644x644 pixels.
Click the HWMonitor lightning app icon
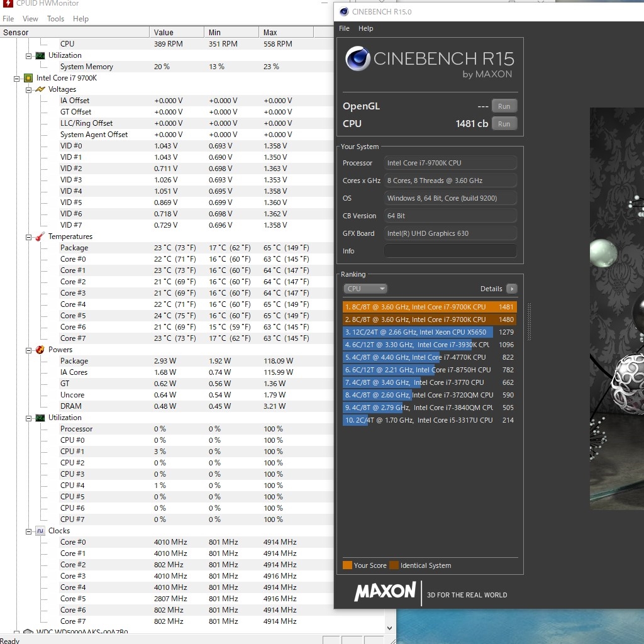point(8,3)
